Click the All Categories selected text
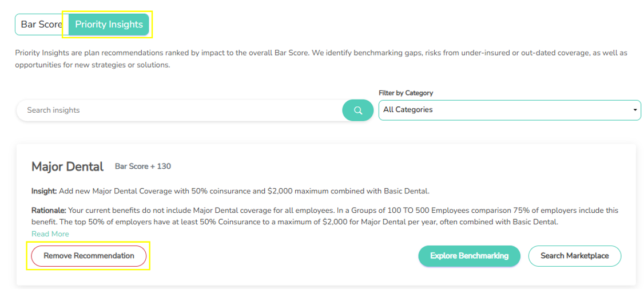 408,110
